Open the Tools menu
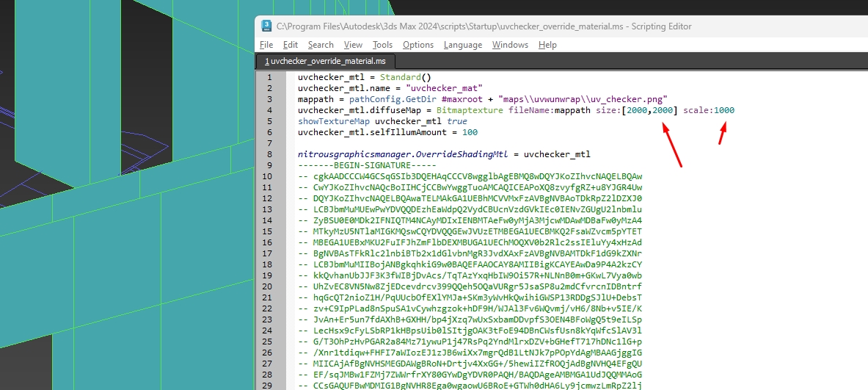 pos(382,45)
